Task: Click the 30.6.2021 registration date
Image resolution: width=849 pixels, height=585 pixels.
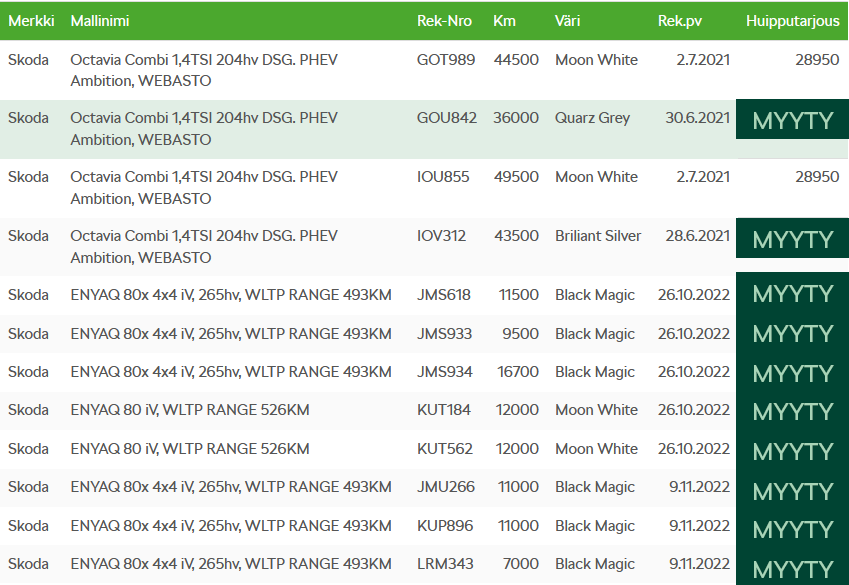Action: (697, 118)
